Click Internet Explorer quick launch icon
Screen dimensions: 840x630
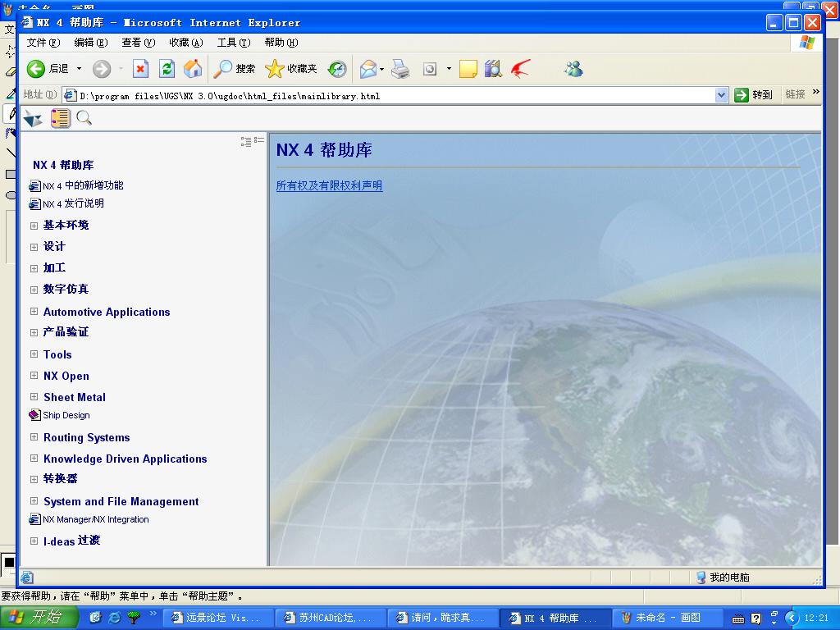coord(115,618)
